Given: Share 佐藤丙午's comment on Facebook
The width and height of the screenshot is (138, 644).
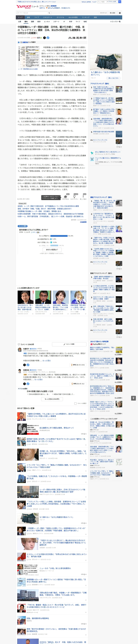Looking at the screenshot, I should [x=28, y=365].
